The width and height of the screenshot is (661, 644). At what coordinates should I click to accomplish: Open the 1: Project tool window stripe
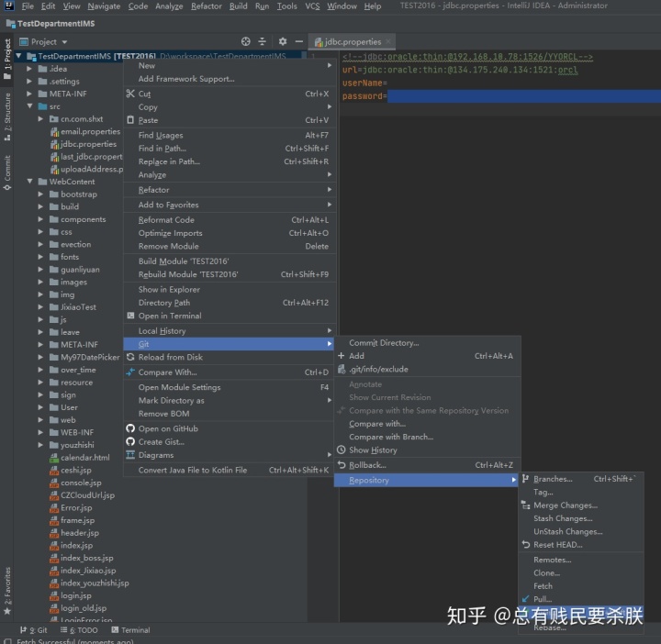pos(7,59)
